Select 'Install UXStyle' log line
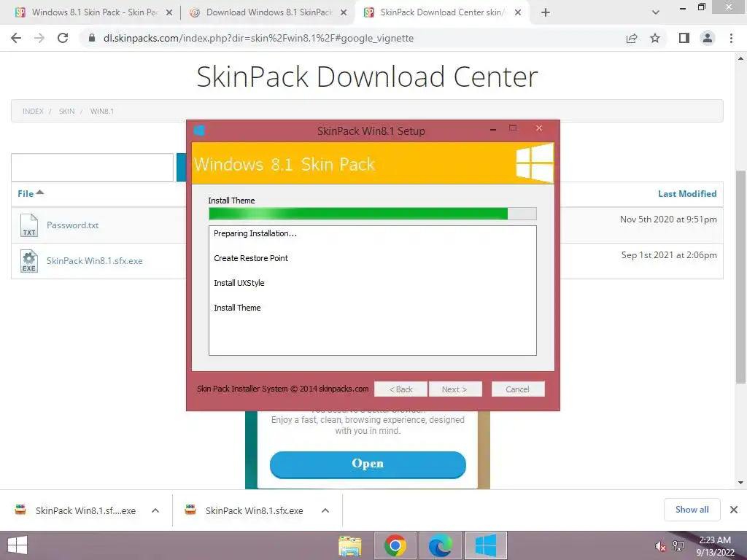Screen dimensions: 747x560 pyautogui.click(x=239, y=283)
